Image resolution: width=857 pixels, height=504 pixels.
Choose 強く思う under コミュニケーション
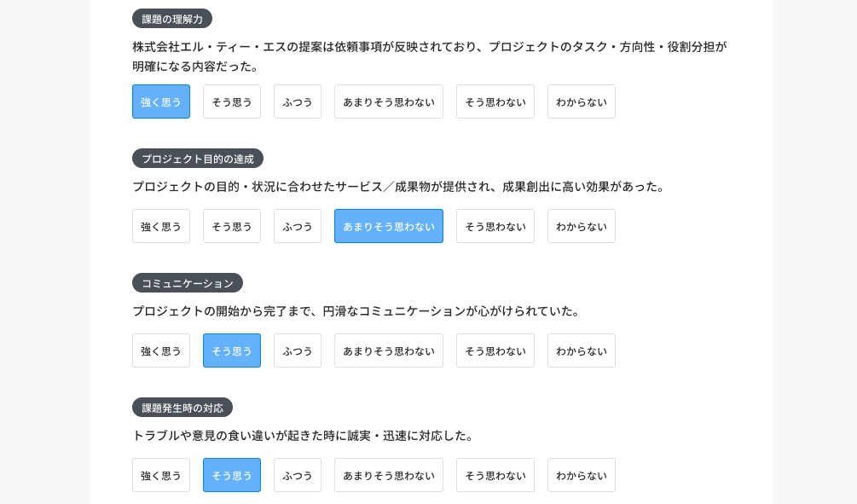pos(160,350)
